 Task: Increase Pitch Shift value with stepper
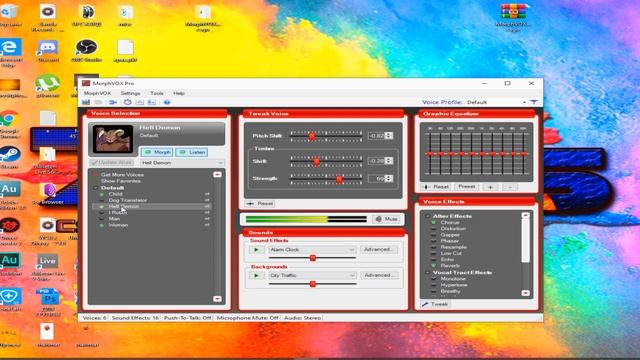tap(389, 133)
